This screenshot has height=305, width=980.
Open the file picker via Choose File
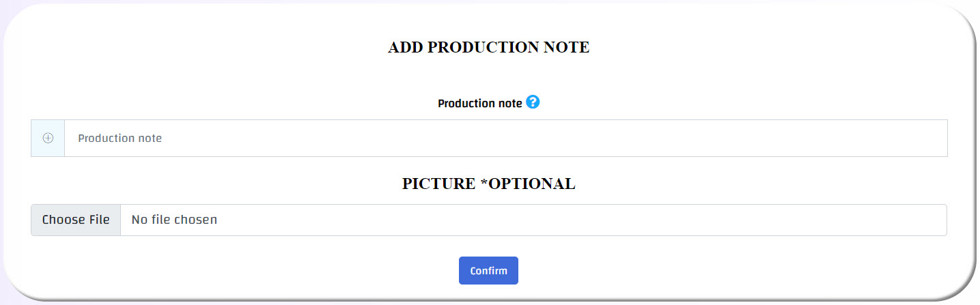pyautogui.click(x=76, y=220)
